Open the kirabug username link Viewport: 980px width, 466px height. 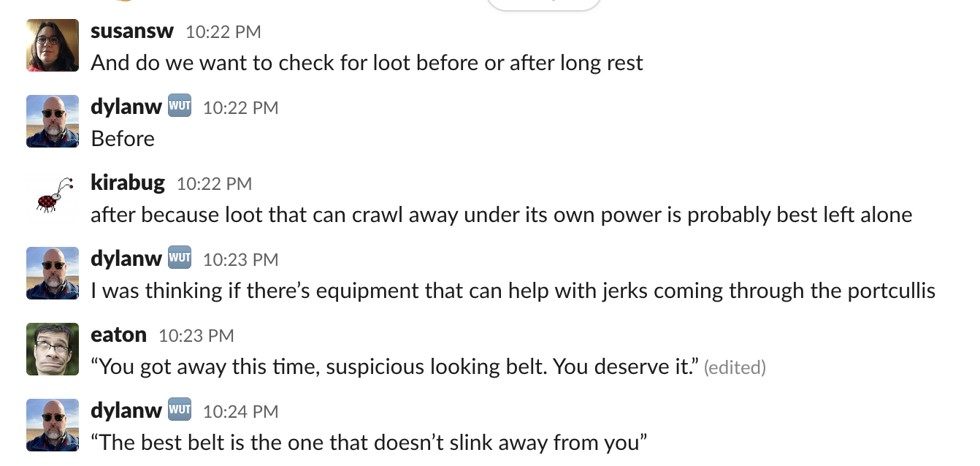[128, 183]
